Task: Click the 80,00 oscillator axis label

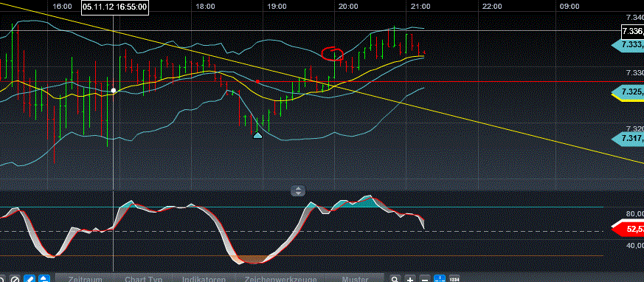Action: pos(634,214)
